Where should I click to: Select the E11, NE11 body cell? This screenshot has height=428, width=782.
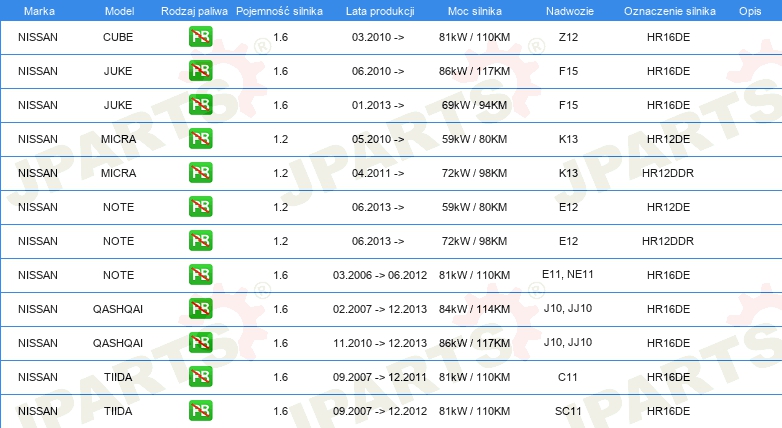coord(568,274)
